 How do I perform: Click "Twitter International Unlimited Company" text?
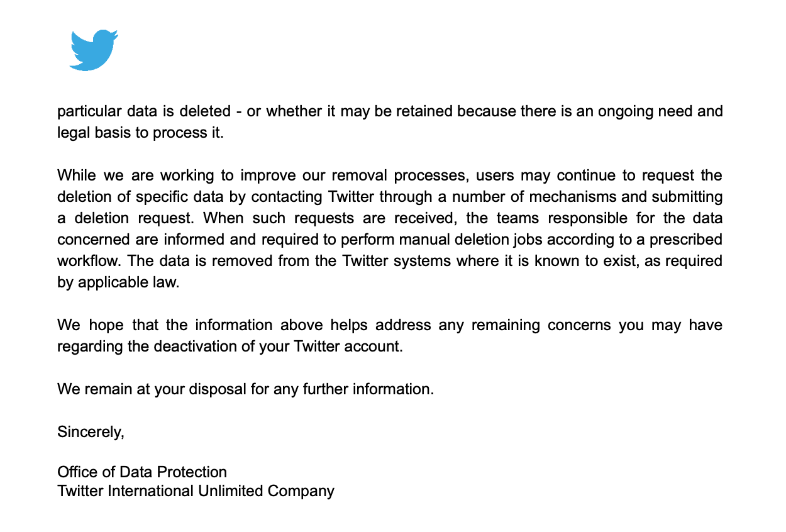196,491
